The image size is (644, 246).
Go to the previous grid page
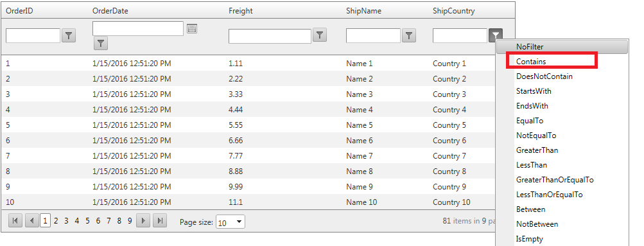point(32,221)
